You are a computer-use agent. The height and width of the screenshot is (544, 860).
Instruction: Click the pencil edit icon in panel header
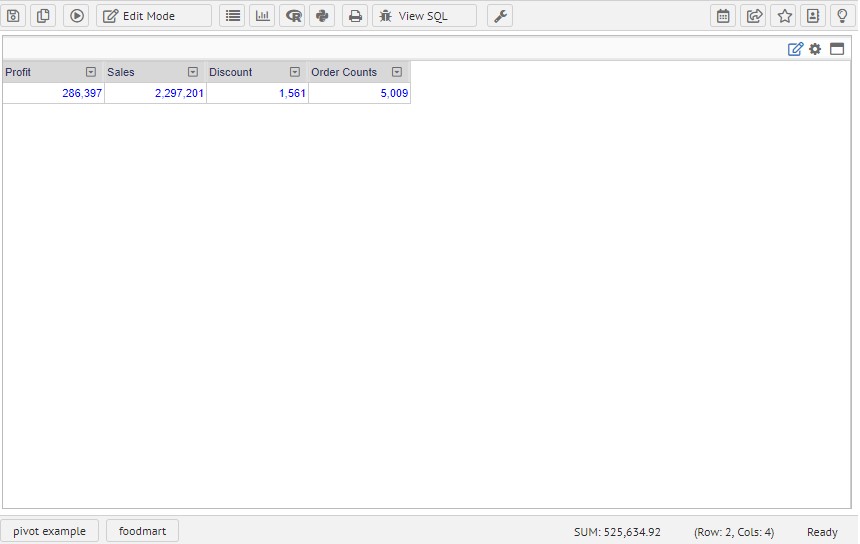click(795, 49)
